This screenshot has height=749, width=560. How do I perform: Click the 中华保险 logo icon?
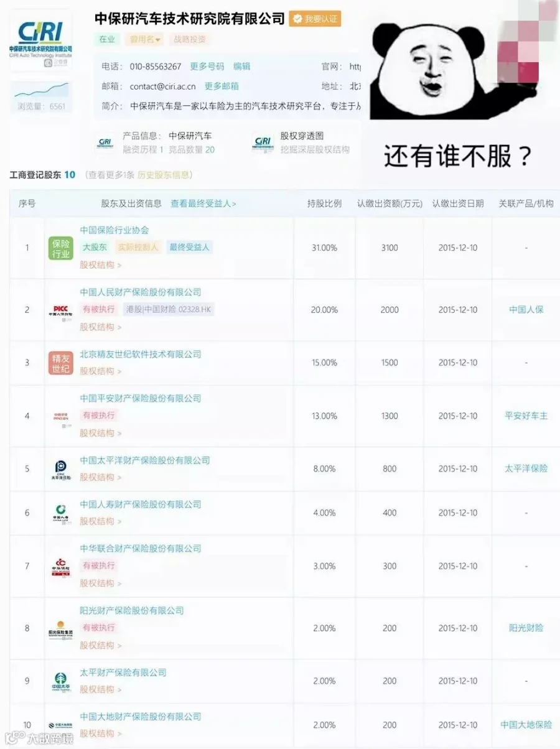pos(61,566)
